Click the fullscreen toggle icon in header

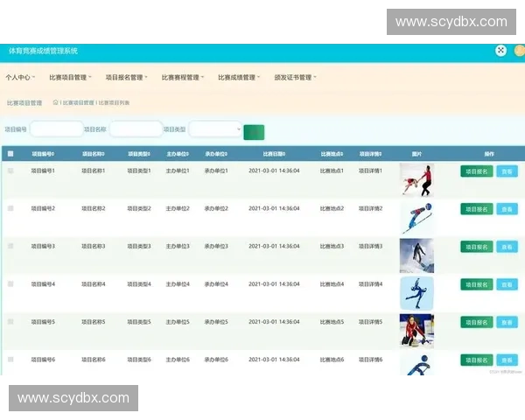500,51
